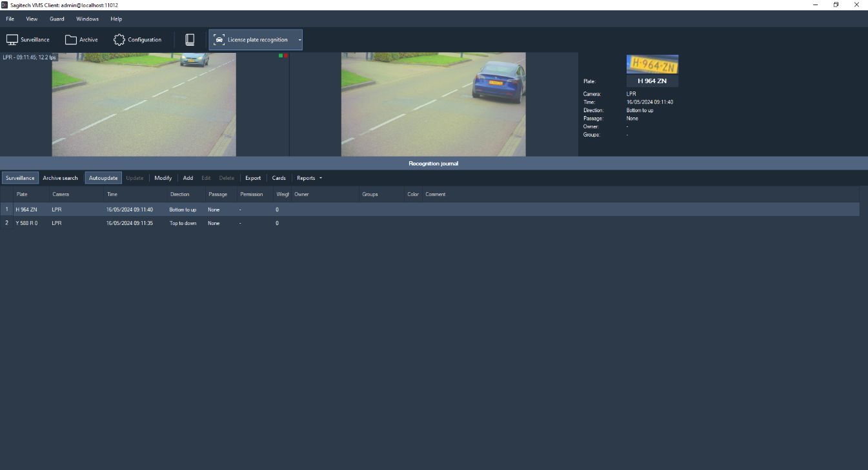Screen dimensions: 868x470
Task: Click the red indicator square on live video
Action: pyautogui.click(x=286, y=56)
